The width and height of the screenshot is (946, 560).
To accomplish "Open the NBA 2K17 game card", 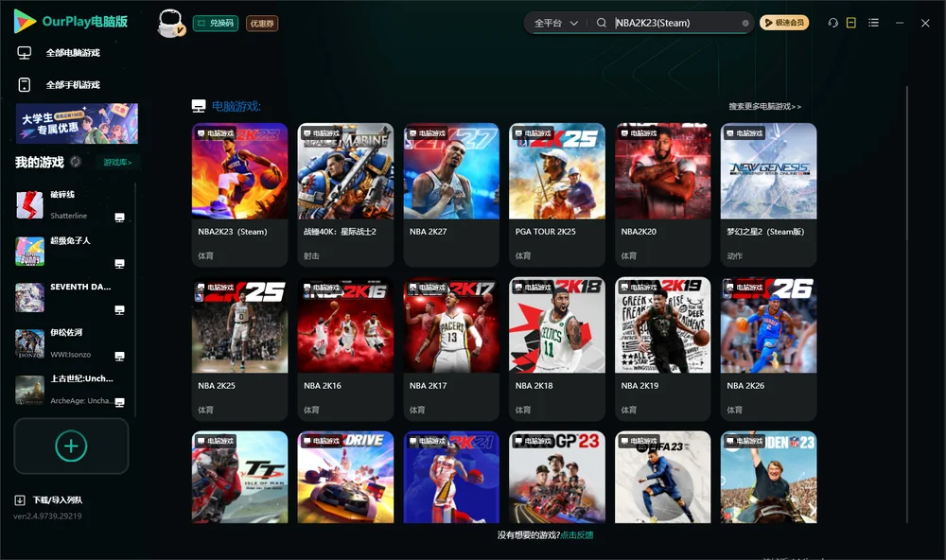I will coord(451,349).
